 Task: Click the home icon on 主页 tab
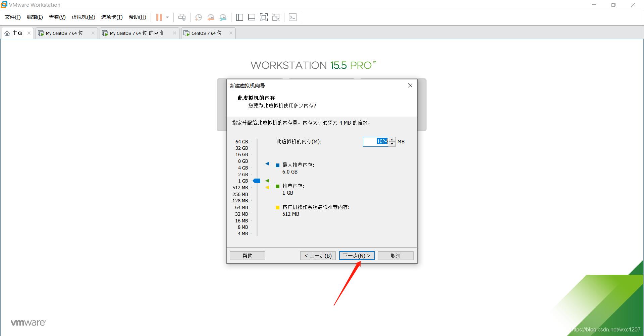[x=7, y=33]
